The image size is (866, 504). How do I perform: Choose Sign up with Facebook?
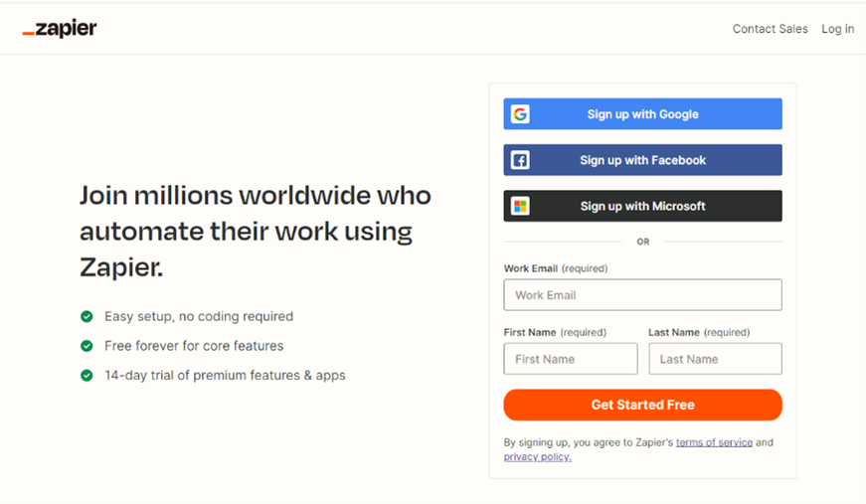point(643,160)
